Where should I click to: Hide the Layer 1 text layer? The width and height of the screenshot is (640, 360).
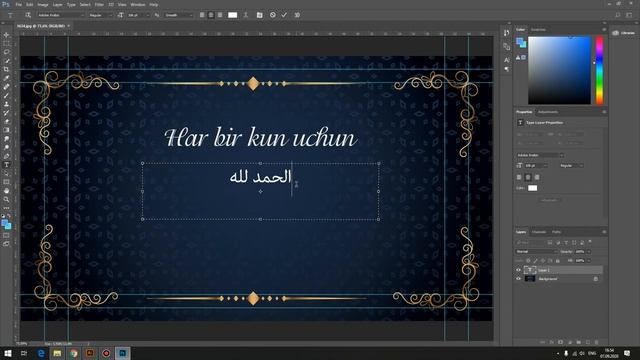coord(518,270)
